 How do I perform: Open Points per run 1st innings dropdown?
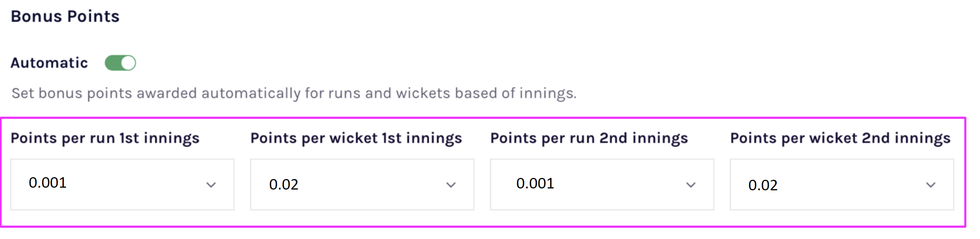pyautogui.click(x=122, y=184)
